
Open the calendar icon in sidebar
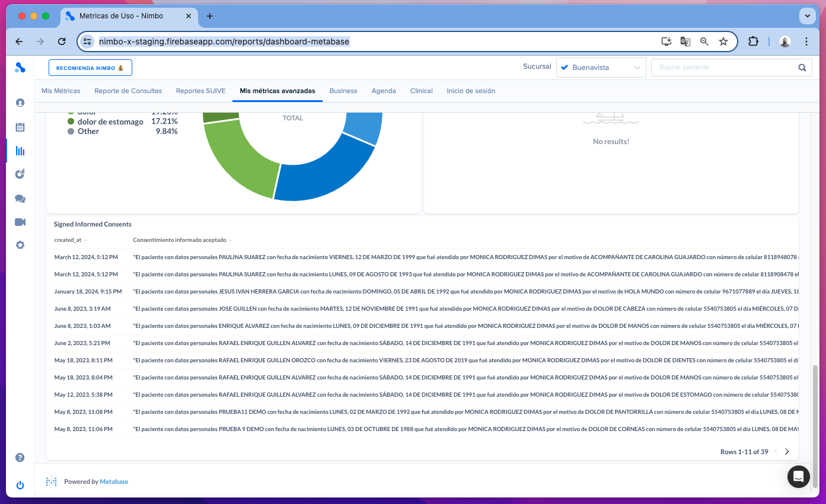point(20,127)
